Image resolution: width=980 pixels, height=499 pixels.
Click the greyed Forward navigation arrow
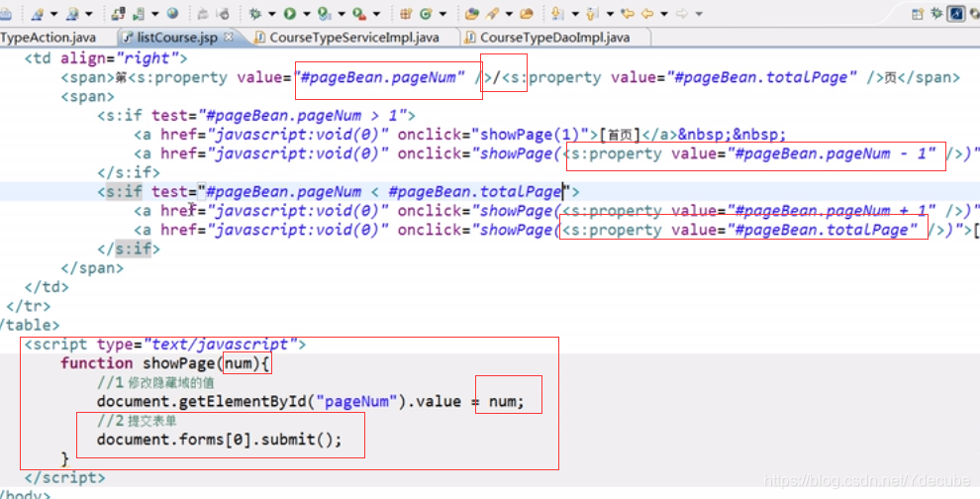682,13
